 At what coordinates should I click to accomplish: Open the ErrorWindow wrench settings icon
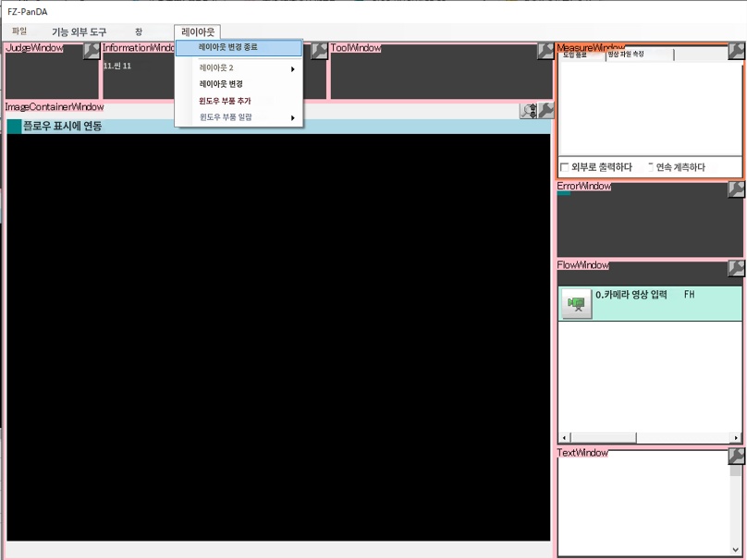(x=736, y=189)
